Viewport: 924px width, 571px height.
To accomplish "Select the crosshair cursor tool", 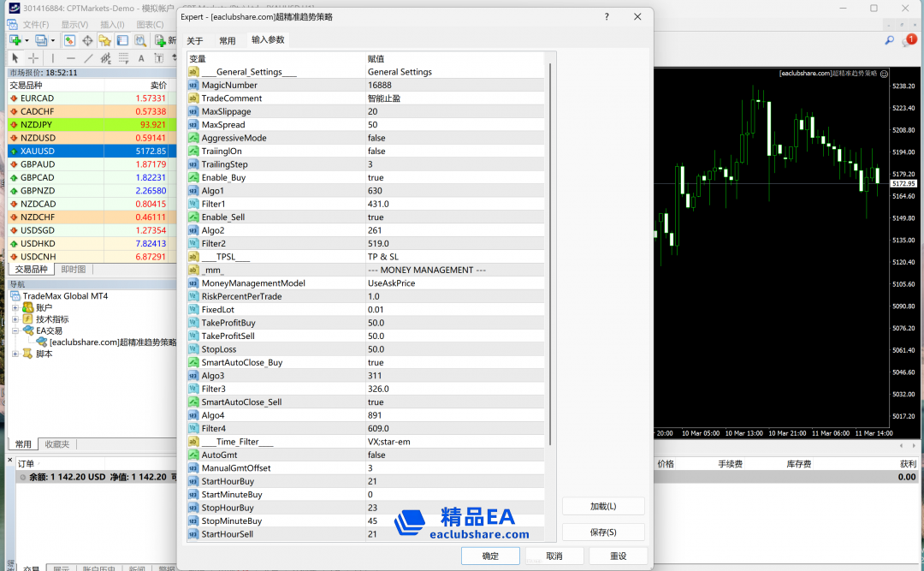I will [33, 58].
